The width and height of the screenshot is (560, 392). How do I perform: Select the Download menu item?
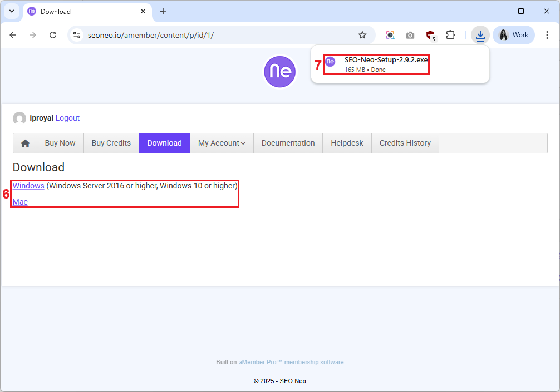coord(164,143)
